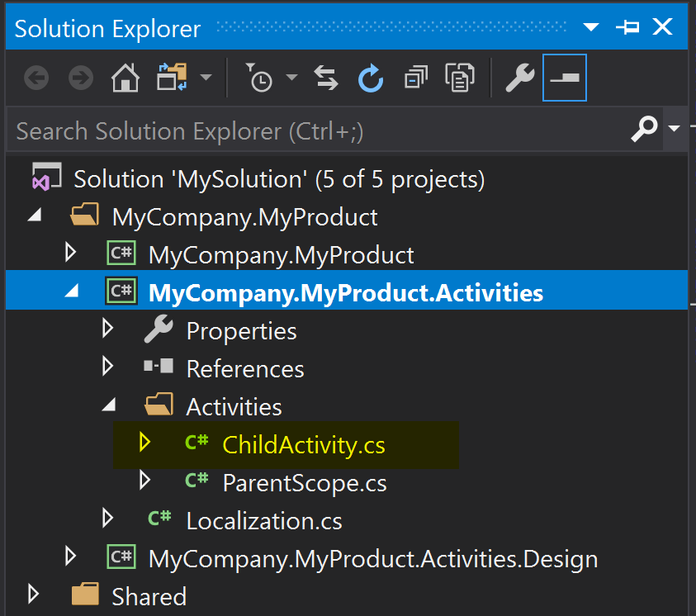This screenshot has width=696, height=616.
Task: Select ParentScope.cs file
Action: pos(304,482)
